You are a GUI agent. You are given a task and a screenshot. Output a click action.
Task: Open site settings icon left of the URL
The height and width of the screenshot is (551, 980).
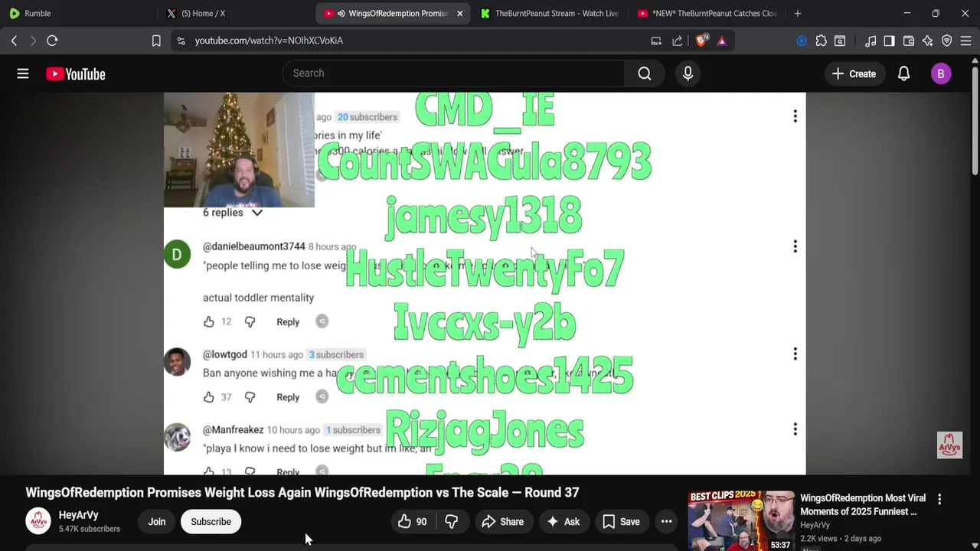(181, 41)
